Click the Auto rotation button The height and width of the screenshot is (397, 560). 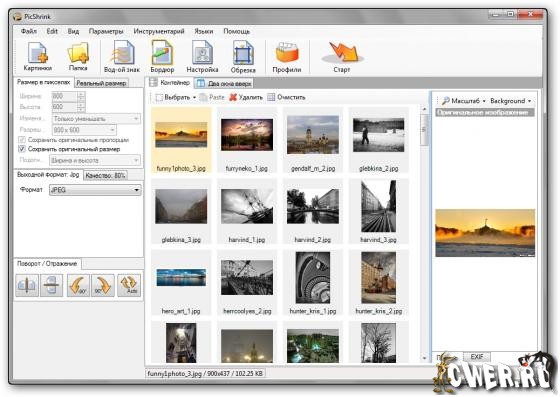click(129, 285)
